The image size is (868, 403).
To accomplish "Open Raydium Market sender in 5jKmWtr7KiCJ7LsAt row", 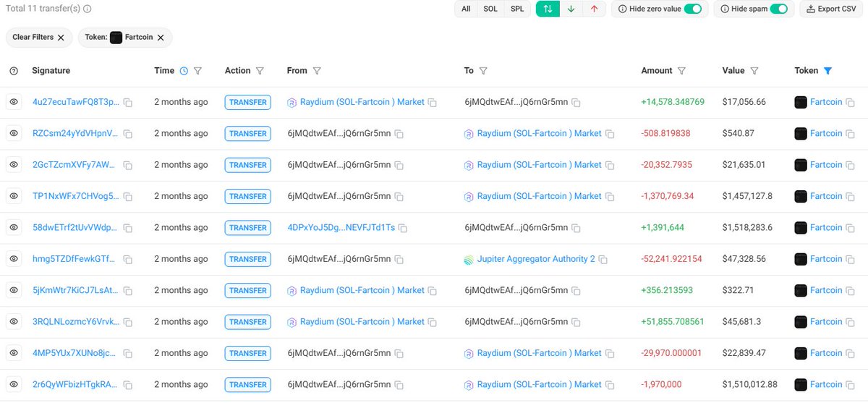I will (362, 291).
